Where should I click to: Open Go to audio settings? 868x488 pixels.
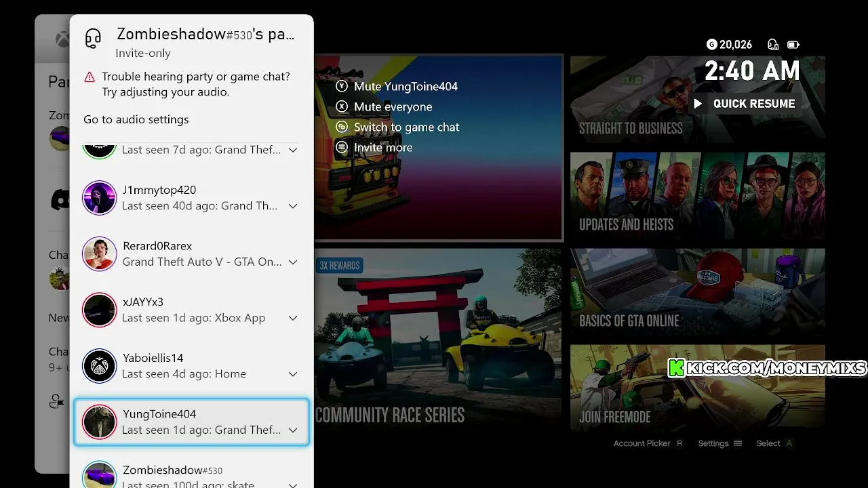[x=136, y=119]
